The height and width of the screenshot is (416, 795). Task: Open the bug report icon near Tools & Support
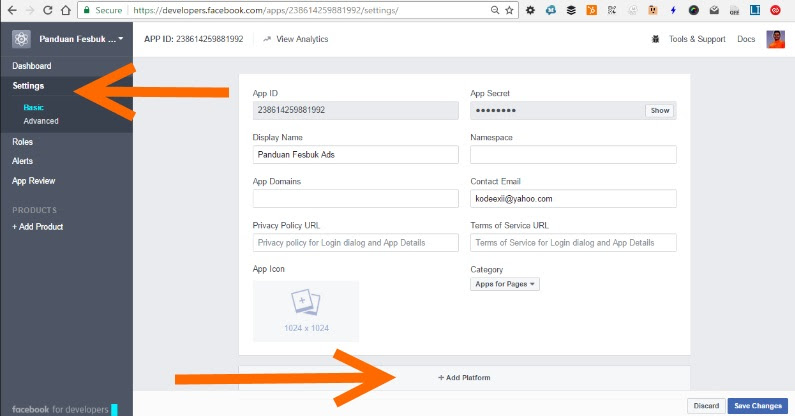tap(655, 39)
